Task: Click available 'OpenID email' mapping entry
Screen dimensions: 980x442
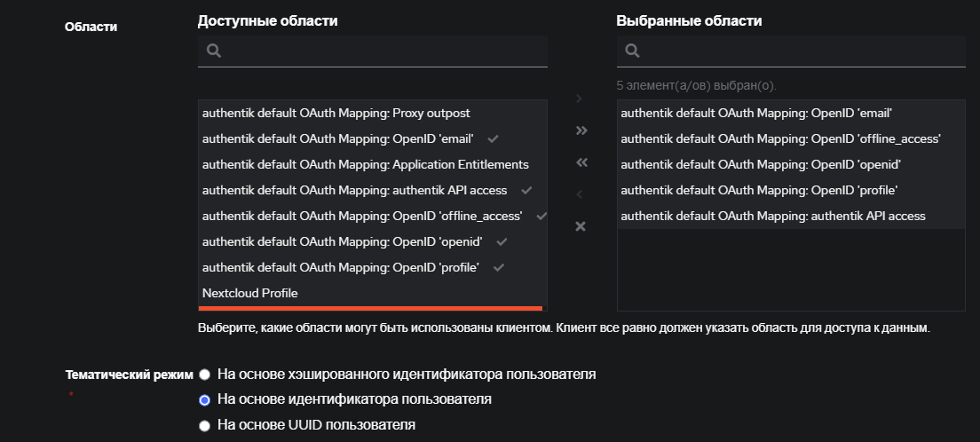Action: [x=337, y=139]
